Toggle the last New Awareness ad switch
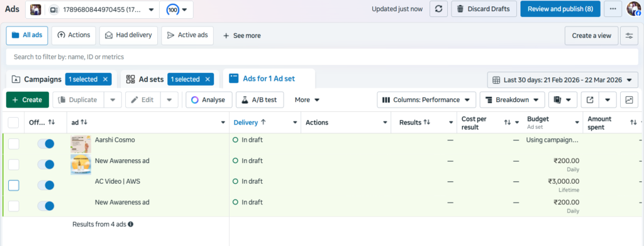Viewport: 644px width, 246px height. point(45,206)
